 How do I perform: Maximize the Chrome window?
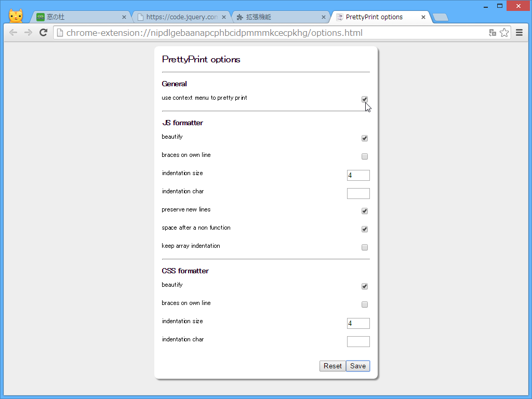coord(500,6)
